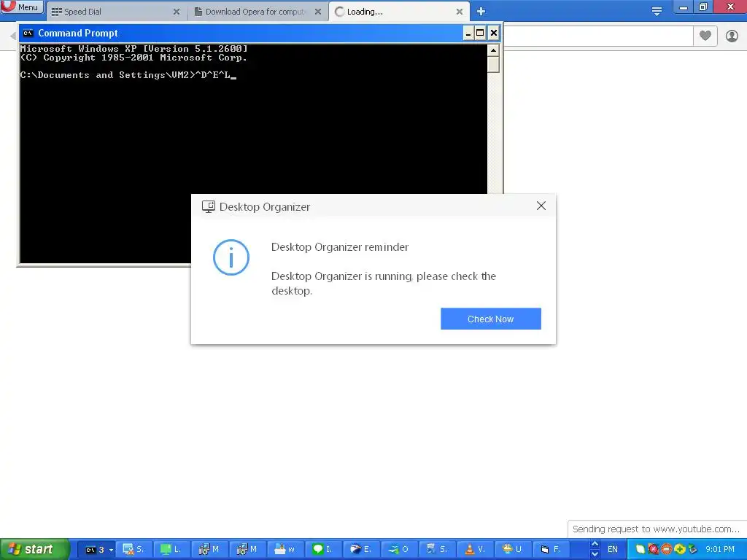
Task: Close the Command Prompt window
Action: click(494, 33)
